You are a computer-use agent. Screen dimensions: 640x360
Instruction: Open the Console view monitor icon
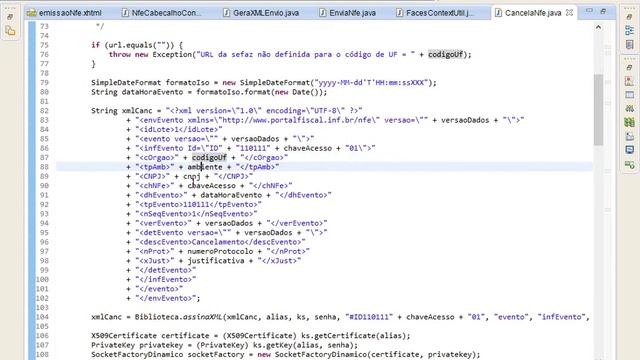tap(629, 150)
